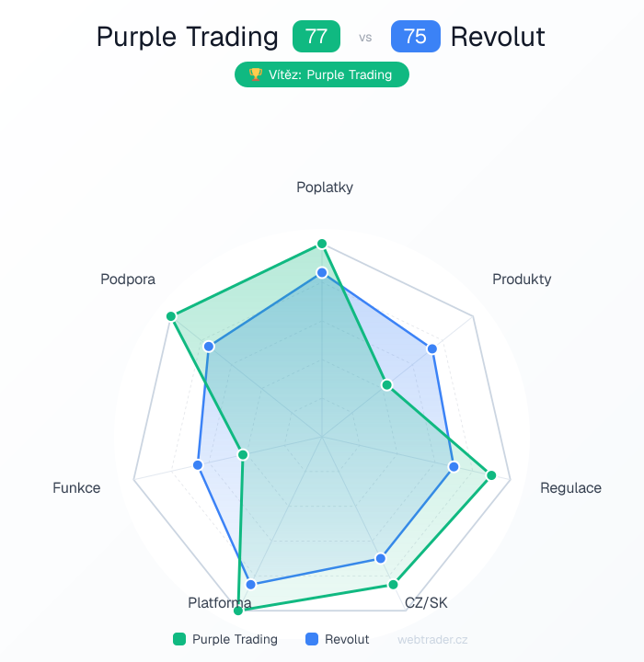
Task: Click the Funkce axis label
Action: [x=76, y=487]
